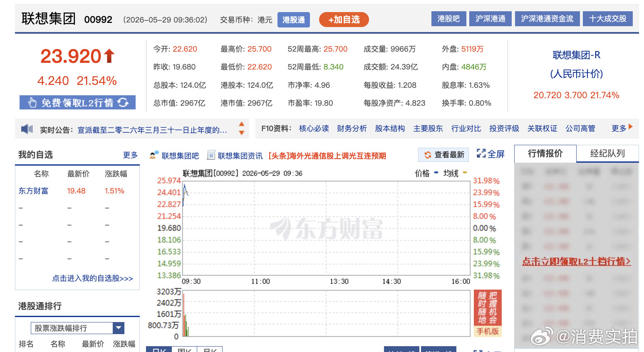Click the 联想集团资讯 news icon
Viewport: 644px width, 352px height.
(211, 155)
